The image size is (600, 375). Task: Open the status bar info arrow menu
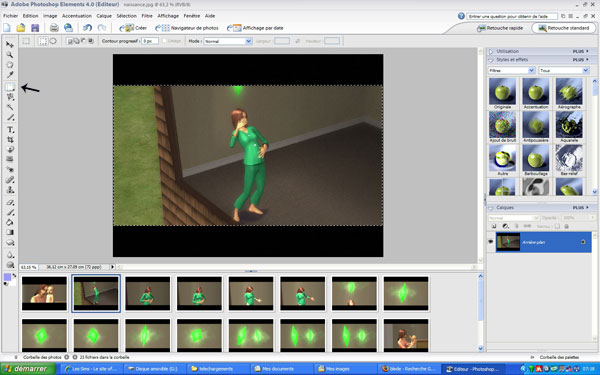tap(112, 267)
